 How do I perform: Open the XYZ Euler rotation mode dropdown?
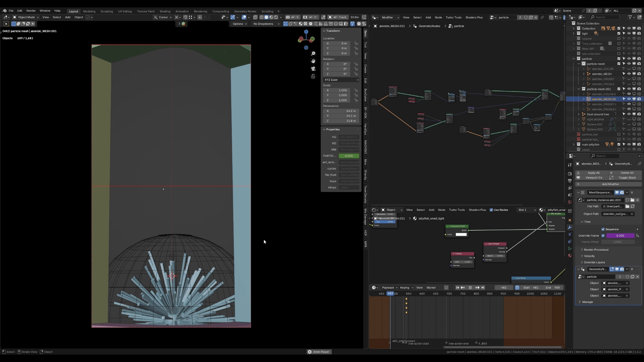[341, 80]
